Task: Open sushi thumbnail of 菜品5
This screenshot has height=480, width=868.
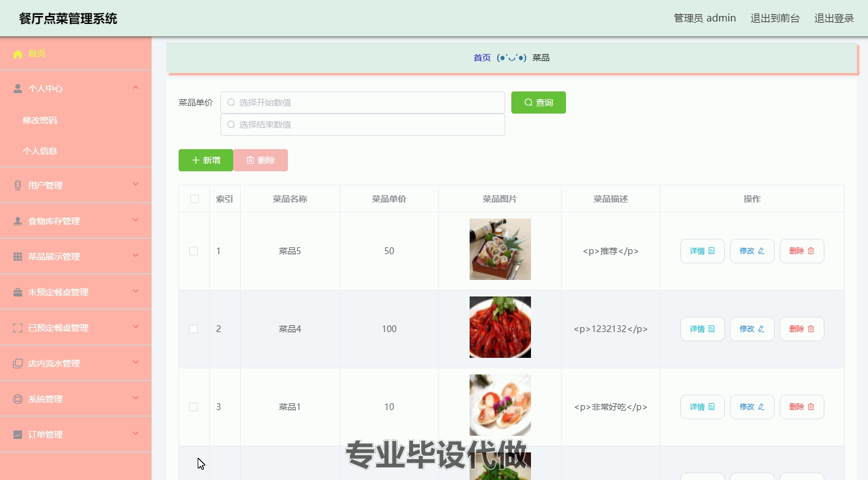Action: pos(500,249)
